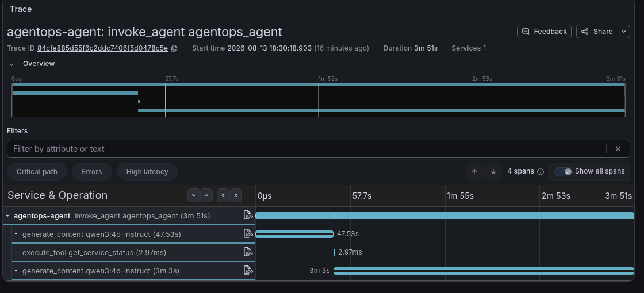Viewport: 644px width, 293px height.
Task: Click the Service & Operation header
Action: (x=57, y=195)
